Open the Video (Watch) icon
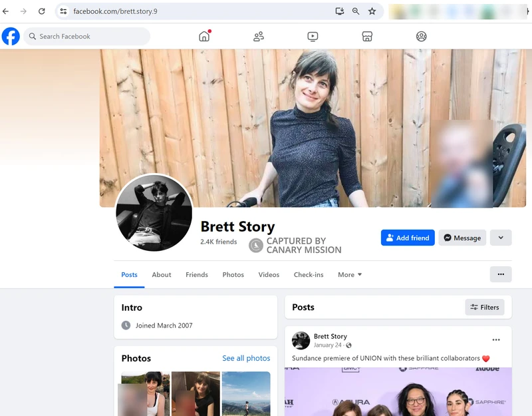The height and width of the screenshot is (416, 532). 313,37
